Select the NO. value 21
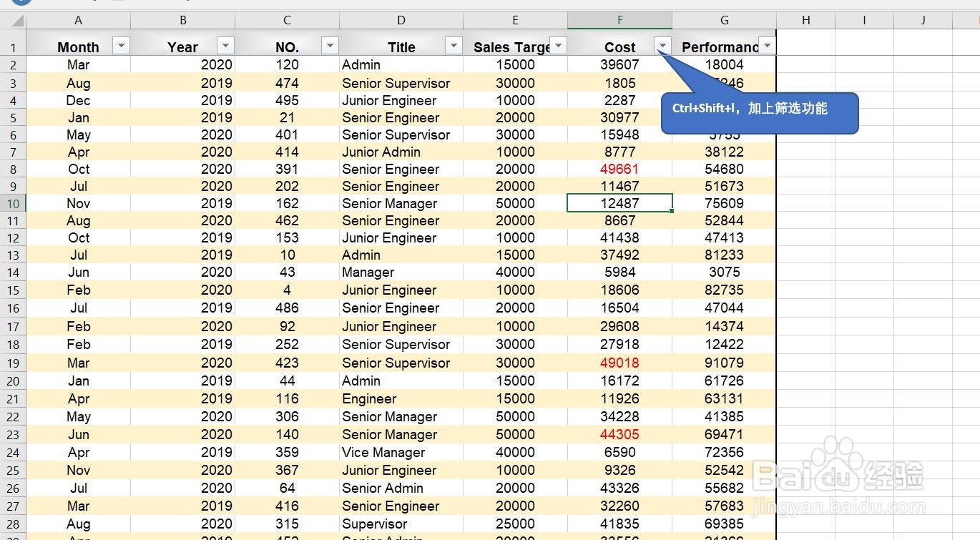Viewport: 980px width, 540px height. (x=287, y=117)
